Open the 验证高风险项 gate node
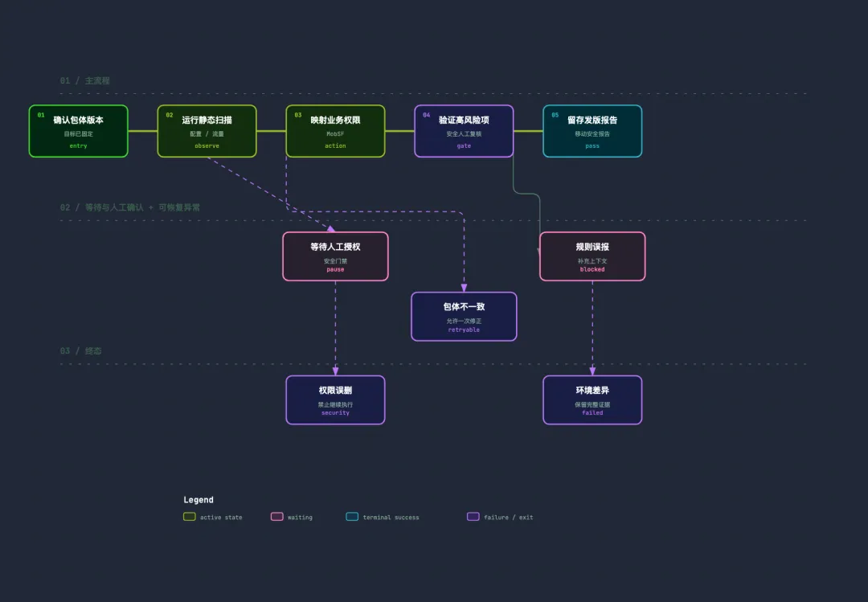The width and height of the screenshot is (868, 602). click(x=464, y=131)
